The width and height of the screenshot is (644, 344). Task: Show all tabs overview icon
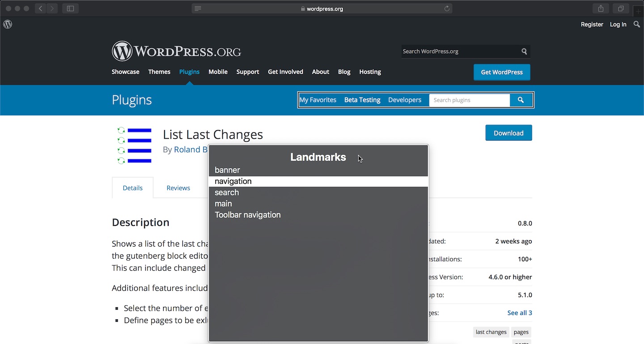621,8
